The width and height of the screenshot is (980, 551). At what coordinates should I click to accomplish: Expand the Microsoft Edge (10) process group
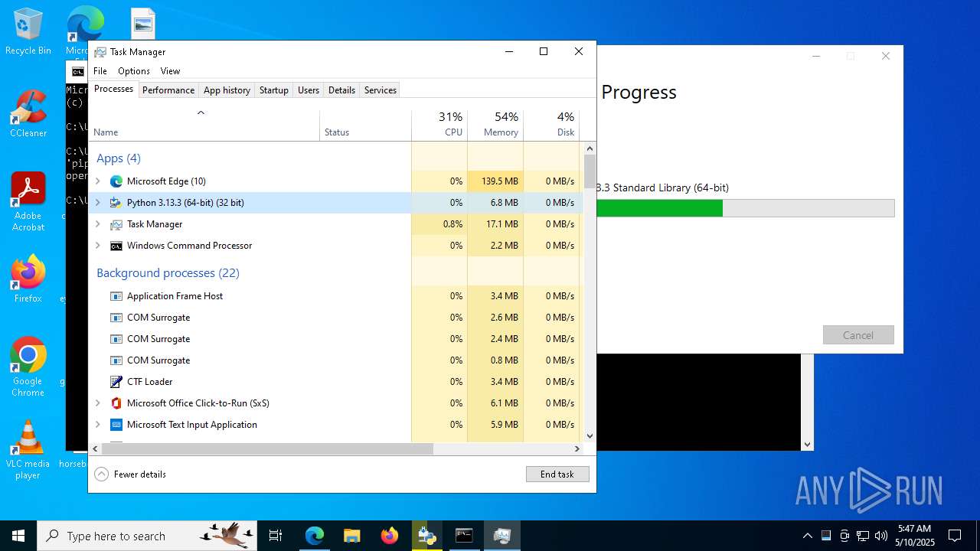97,181
